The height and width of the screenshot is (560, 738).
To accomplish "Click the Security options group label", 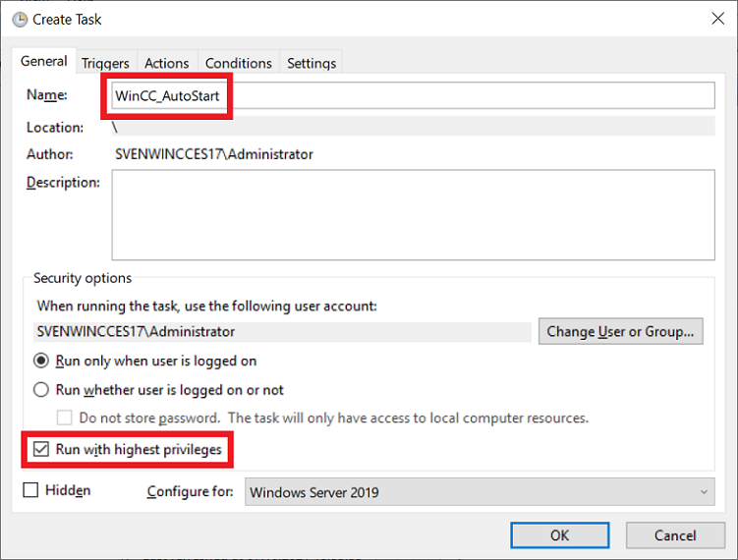I will (x=83, y=278).
